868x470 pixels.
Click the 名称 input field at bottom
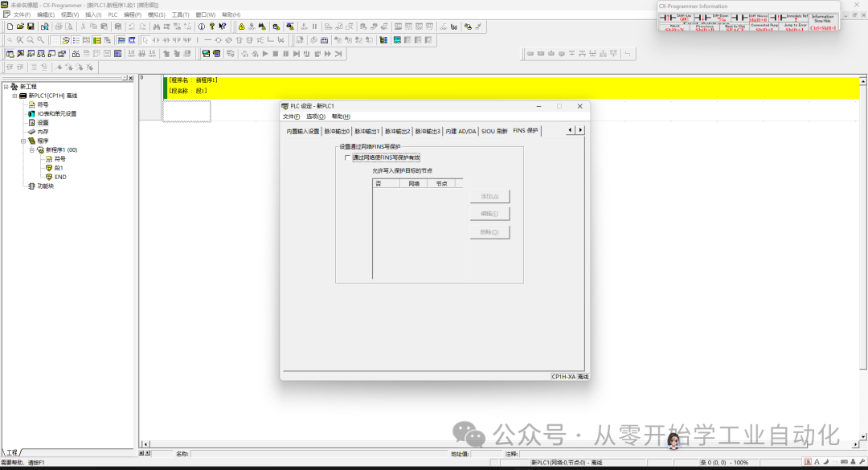click(319, 454)
